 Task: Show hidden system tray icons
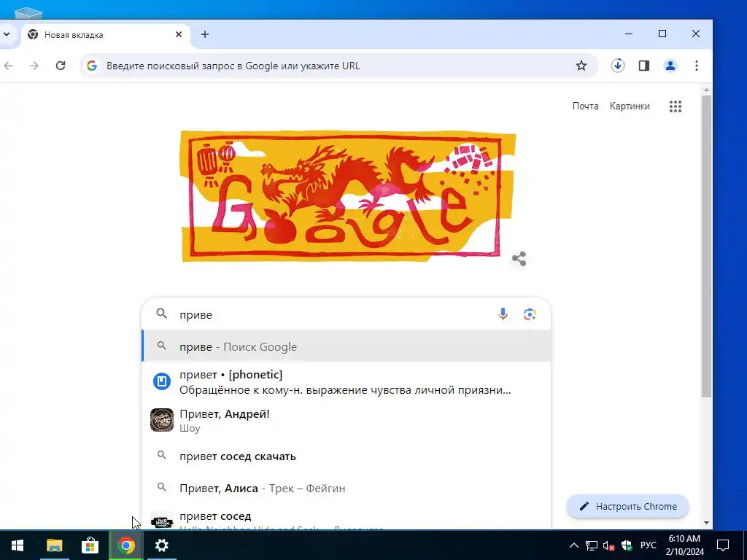[x=574, y=545]
